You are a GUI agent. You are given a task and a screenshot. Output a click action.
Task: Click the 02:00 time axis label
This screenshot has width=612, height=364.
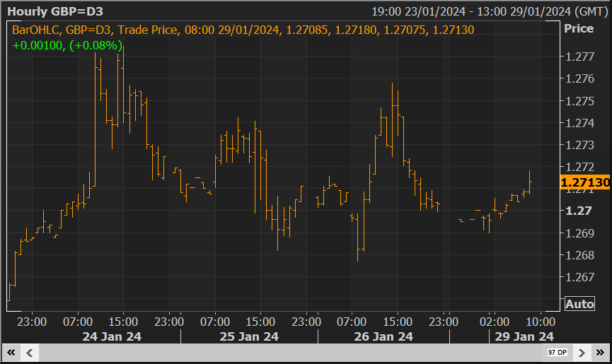494,322
